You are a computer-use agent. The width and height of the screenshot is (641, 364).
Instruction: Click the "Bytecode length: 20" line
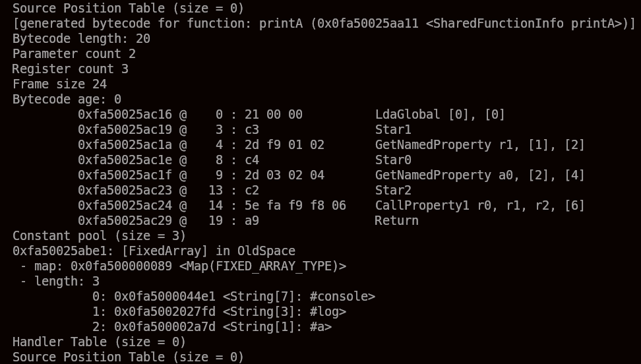(81, 39)
